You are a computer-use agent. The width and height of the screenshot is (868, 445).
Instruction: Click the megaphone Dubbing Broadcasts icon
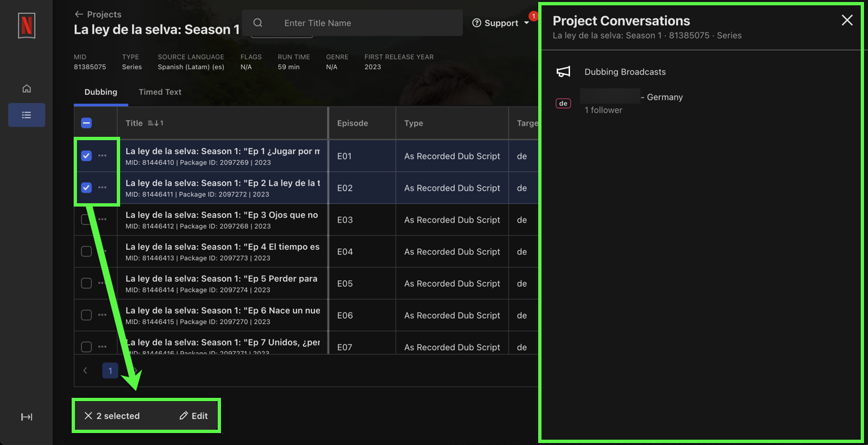click(563, 72)
